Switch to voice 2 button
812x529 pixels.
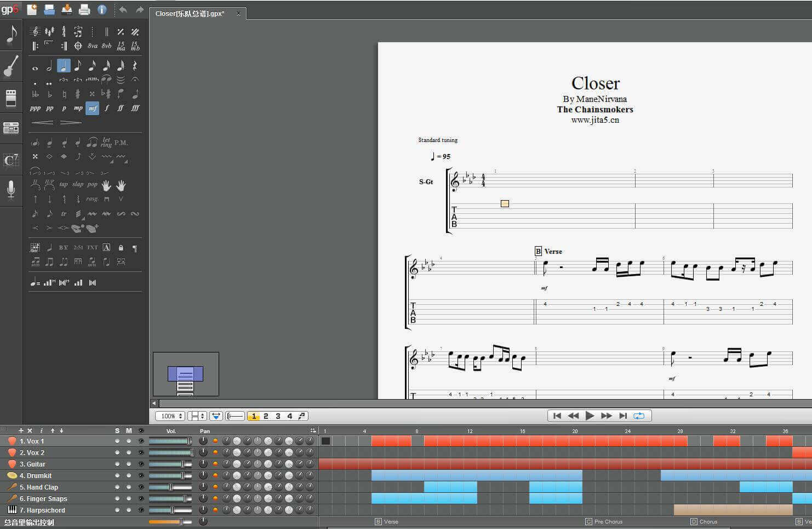tap(266, 416)
